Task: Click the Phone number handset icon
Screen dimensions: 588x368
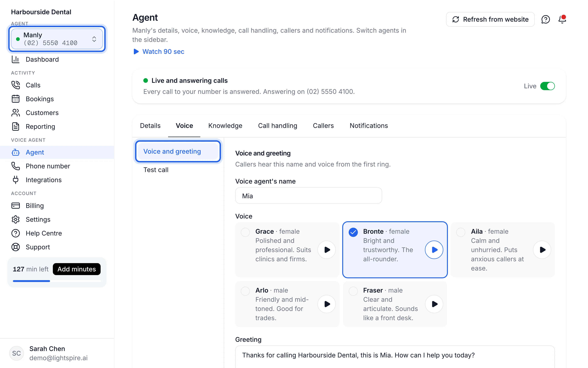Action: [16, 166]
